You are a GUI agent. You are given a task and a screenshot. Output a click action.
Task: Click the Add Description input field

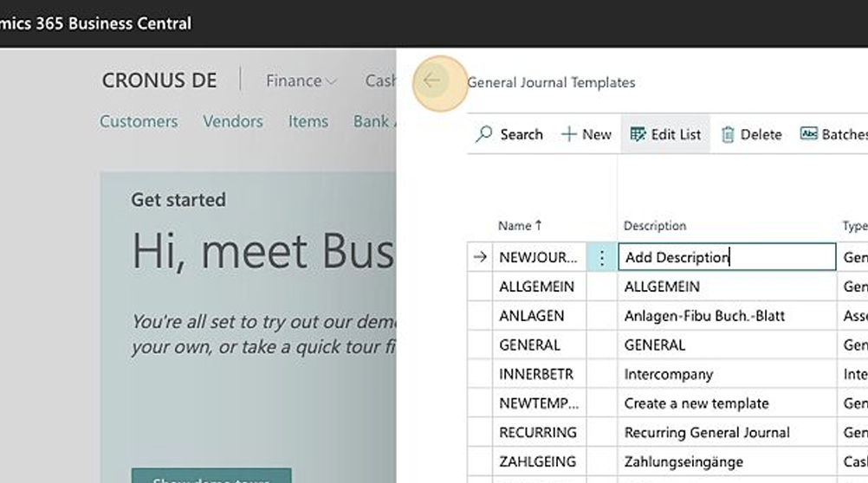coord(727,257)
